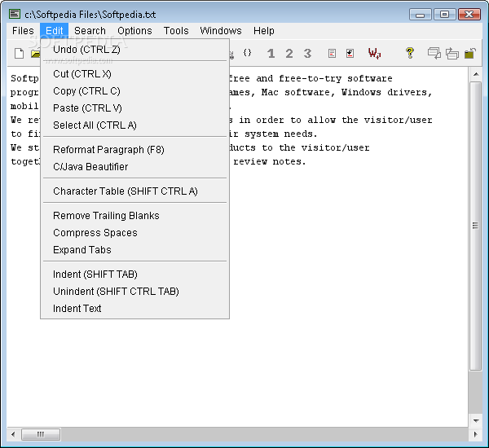This screenshot has width=489, height=448.
Task: Choose Indent (SHIFT TAB)
Action: 134,275
